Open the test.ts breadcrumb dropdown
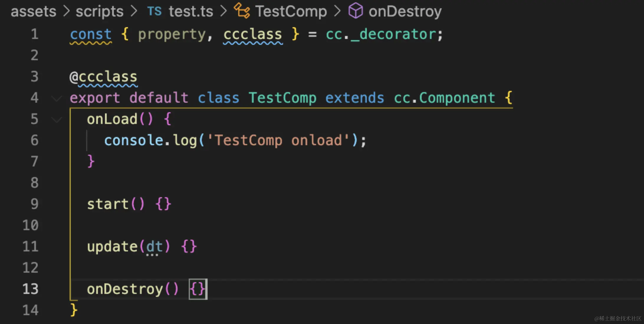Screen dimensions: 644x324 click(190, 11)
